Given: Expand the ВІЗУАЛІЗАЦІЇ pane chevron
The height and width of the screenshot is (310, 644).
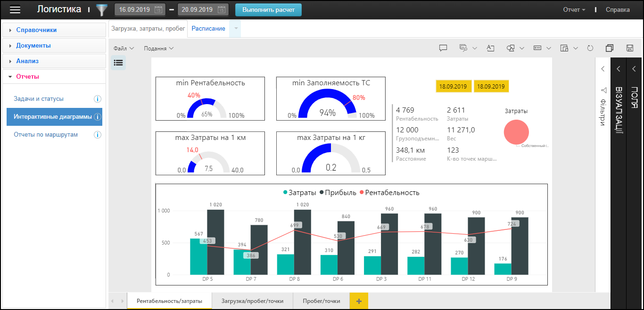Looking at the screenshot, I should click(619, 69).
